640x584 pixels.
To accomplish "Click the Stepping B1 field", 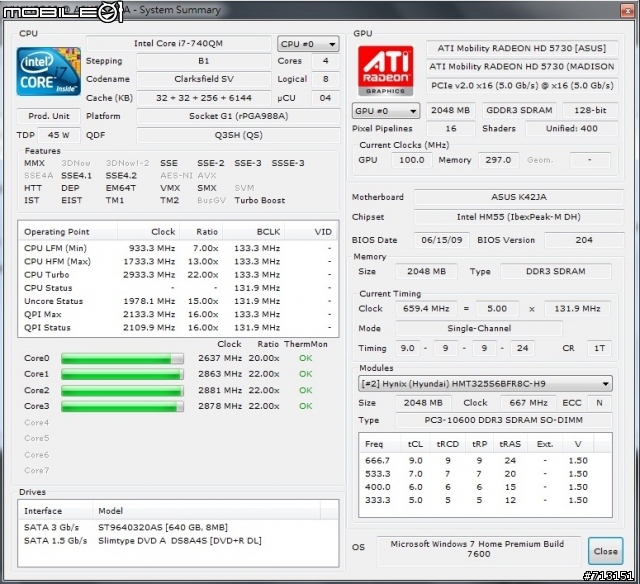I will pos(203,61).
